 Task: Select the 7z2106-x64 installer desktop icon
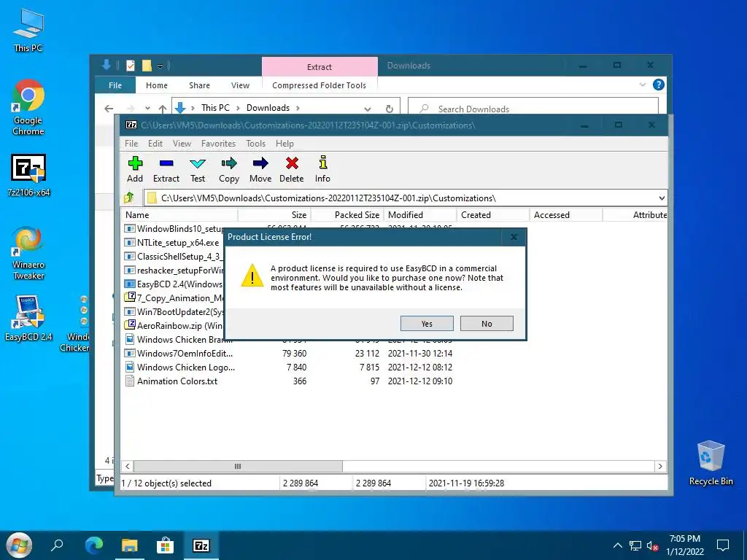pos(28,175)
